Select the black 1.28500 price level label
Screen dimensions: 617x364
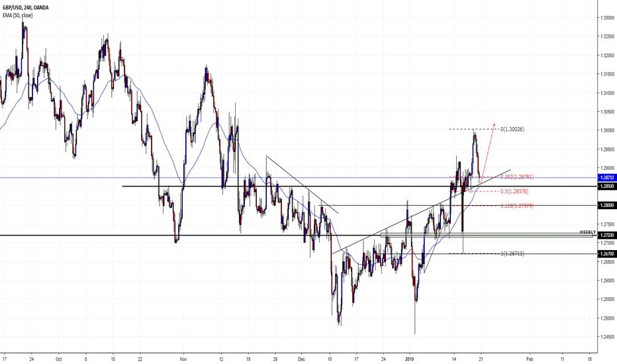coord(607,186)
